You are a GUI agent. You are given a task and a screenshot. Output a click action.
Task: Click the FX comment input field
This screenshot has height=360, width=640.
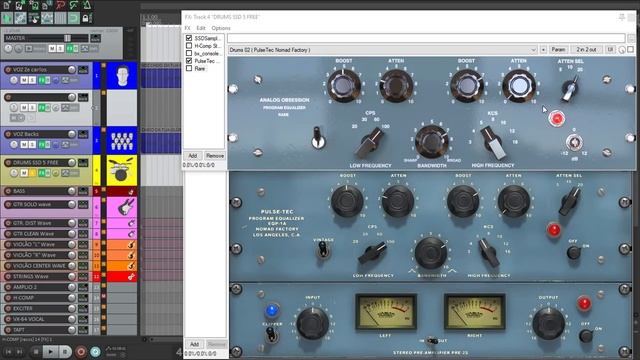click(x=426, y=38)
